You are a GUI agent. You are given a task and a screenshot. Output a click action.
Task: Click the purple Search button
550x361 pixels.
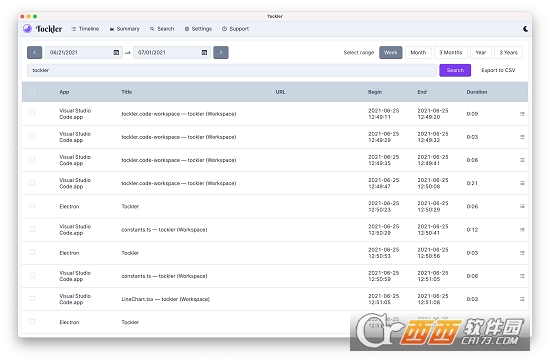(455, 70)
